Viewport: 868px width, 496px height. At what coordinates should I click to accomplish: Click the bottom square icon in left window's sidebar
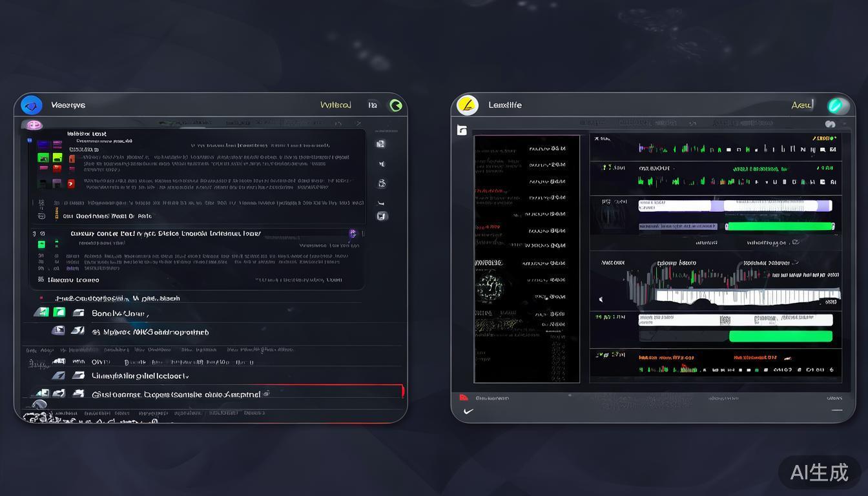point(382,216)
